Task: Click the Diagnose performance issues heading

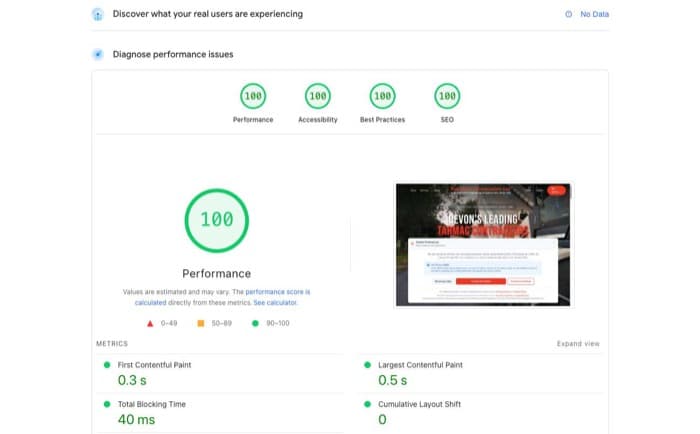Action: pyautogui.click(x=173, y=54)
